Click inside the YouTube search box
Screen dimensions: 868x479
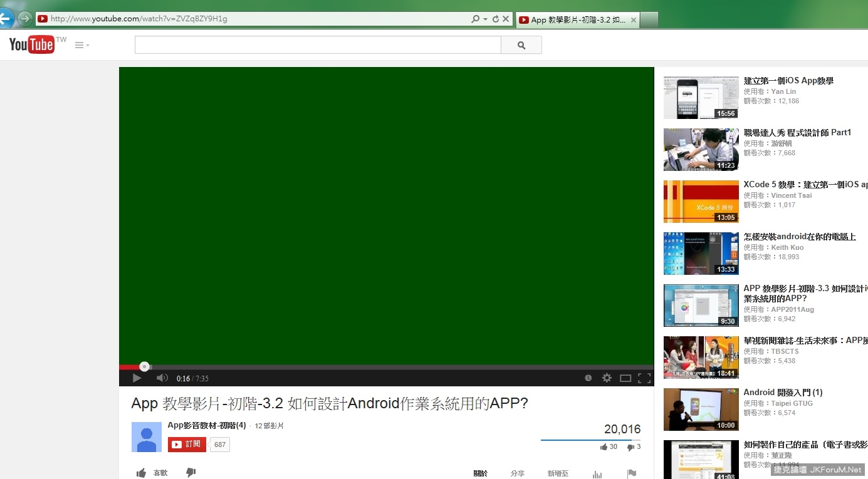(x=317, y=45)
